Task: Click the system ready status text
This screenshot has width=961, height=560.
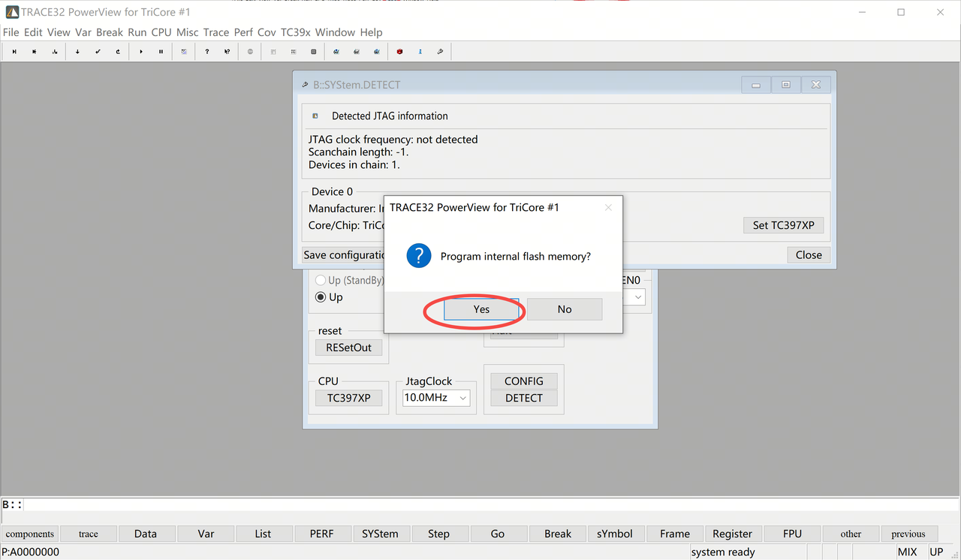Action: [x=723, y=552]
